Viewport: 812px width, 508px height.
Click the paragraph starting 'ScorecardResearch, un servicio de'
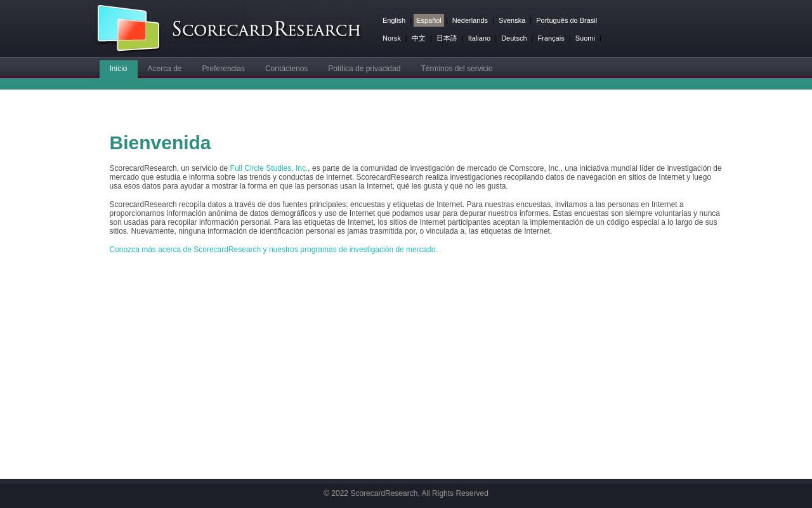415,177
